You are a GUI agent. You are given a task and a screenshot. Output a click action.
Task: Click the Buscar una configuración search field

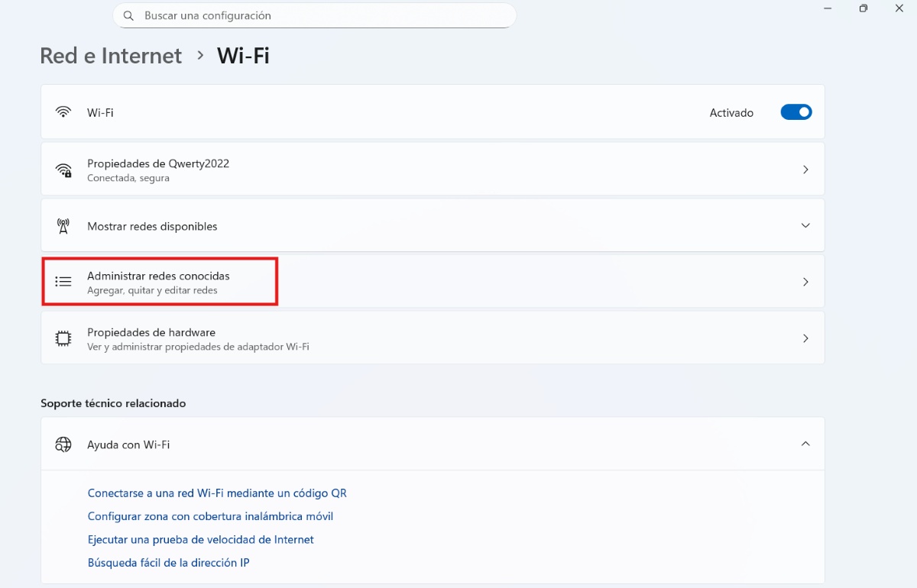click(x=313, y=15)
